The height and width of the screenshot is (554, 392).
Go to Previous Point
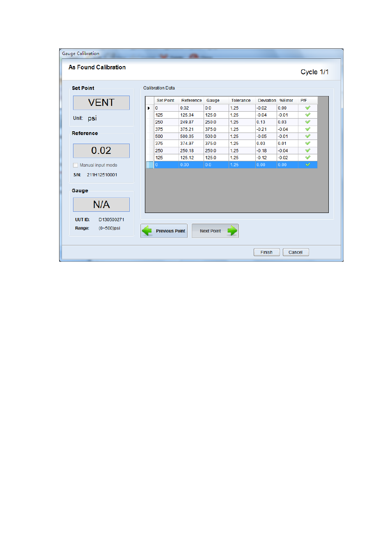click(164, 231)
